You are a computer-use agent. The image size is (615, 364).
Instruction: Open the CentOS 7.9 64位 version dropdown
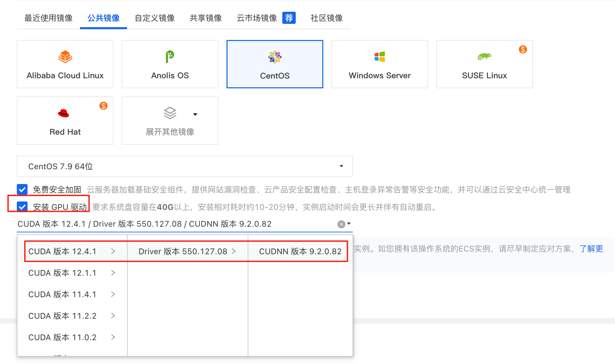185,166
